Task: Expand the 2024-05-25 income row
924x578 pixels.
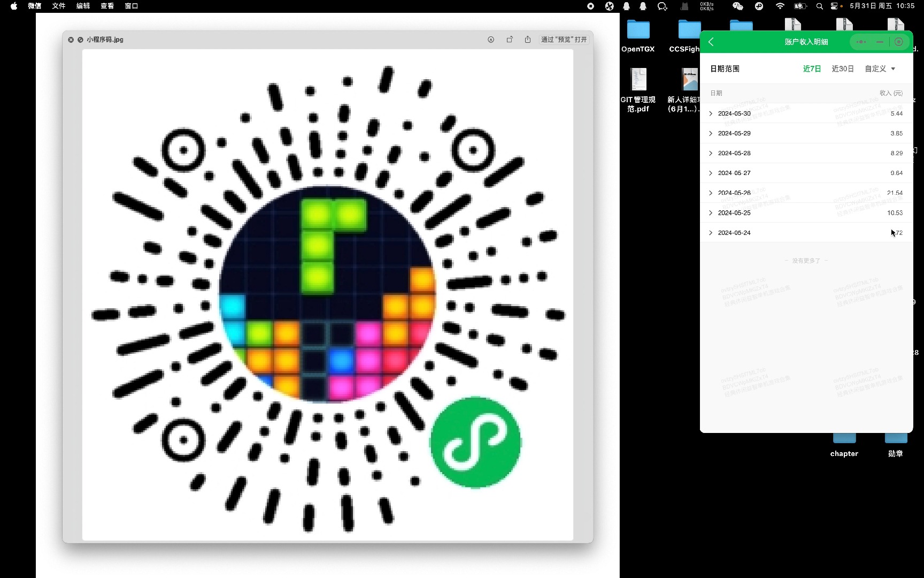Action: click(x=806, y=212)
